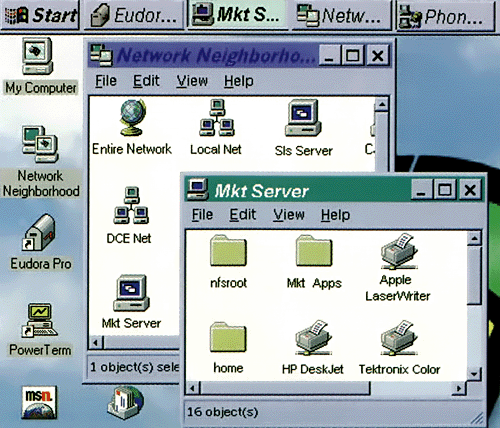Switch to Mkt Server taskbar button
500x428 pixels.
tap(238, 15)
